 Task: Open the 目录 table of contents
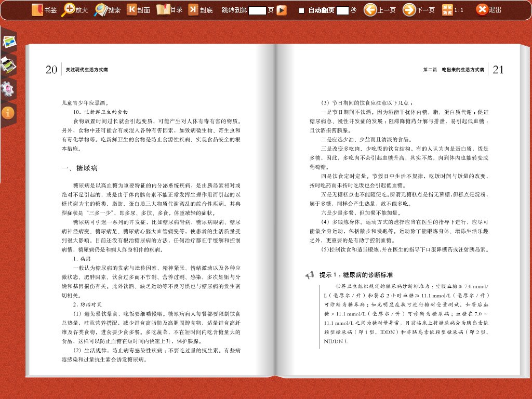170,10
